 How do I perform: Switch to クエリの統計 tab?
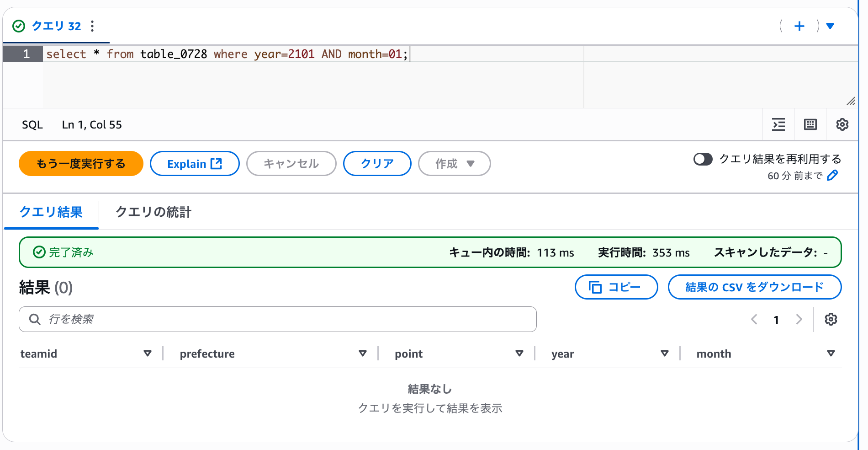153,212
